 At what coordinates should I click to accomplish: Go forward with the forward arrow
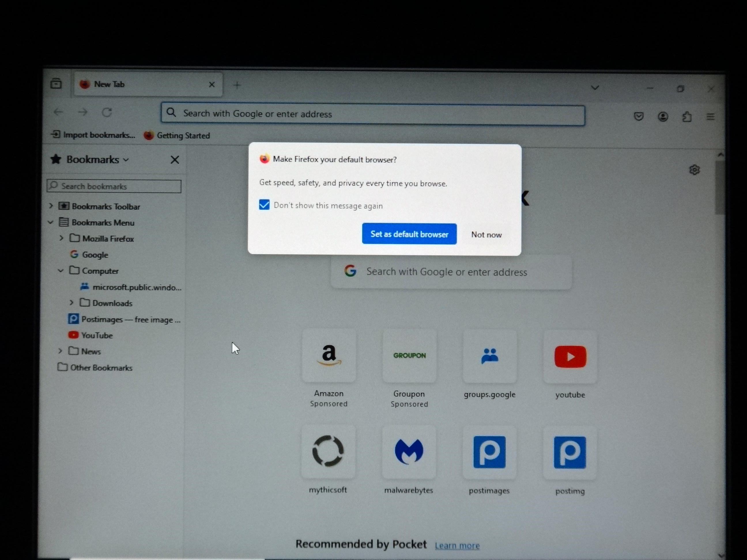(83, 112)
